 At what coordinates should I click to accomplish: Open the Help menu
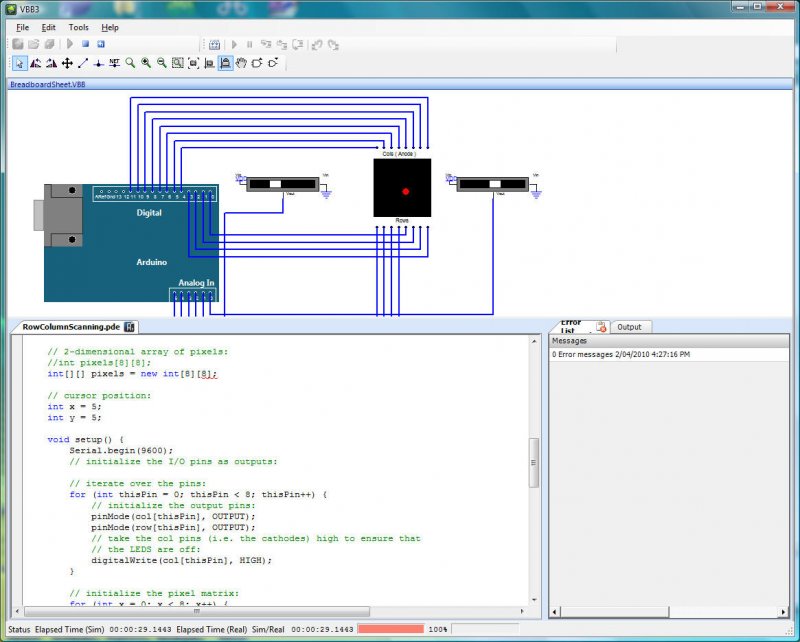tap(109, 27)
